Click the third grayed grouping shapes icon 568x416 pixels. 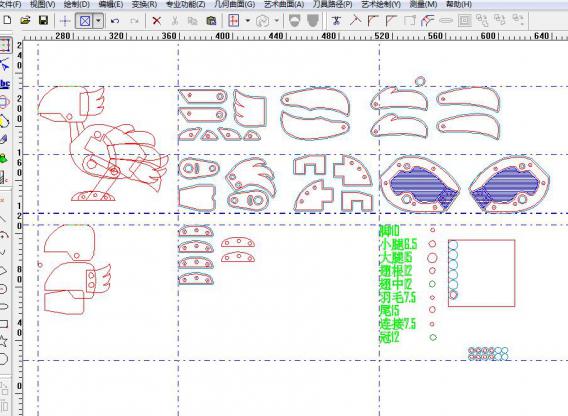[518, 20]
